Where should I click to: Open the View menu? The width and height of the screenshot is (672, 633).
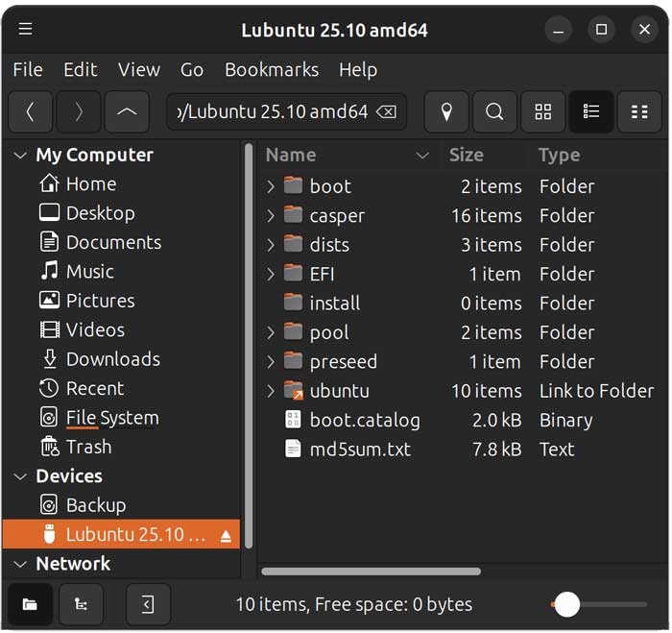coord(139,69)
